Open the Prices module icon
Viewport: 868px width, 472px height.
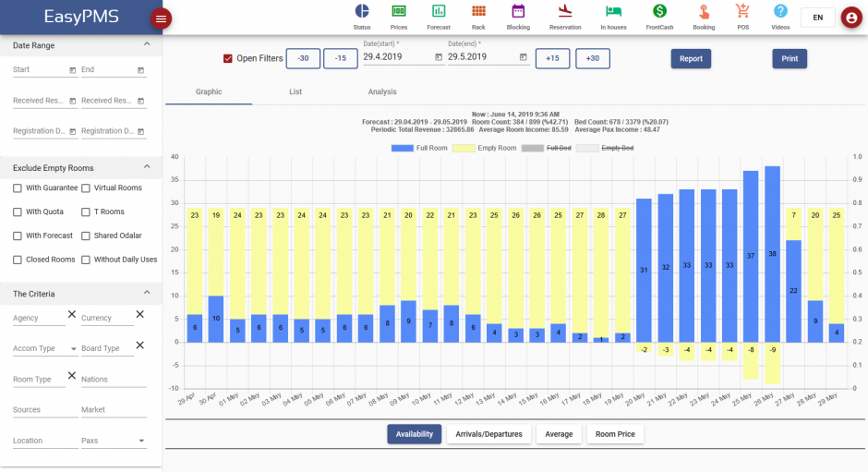point(399,11)
